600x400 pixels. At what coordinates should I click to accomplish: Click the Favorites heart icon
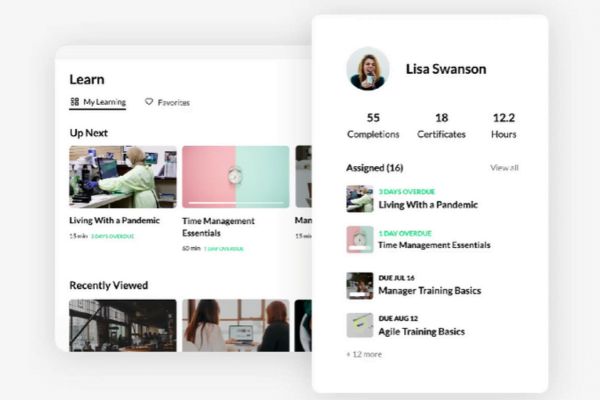pyautogui.click(x=149, y=102)
